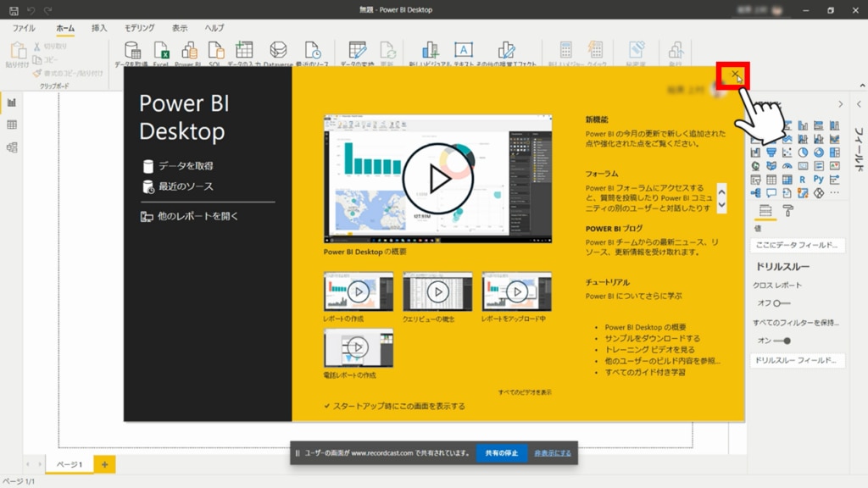Select the pie chart visual icon
This screenshot has height=488, width=868.
pos(803,152)
